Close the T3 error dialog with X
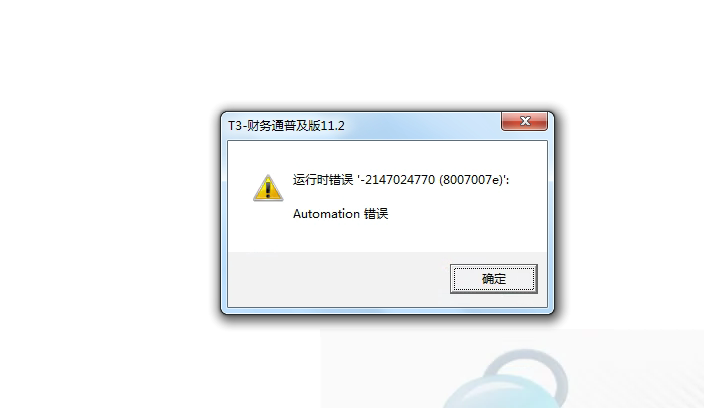This screenshot has height=408, width=704. click(524, 121)
